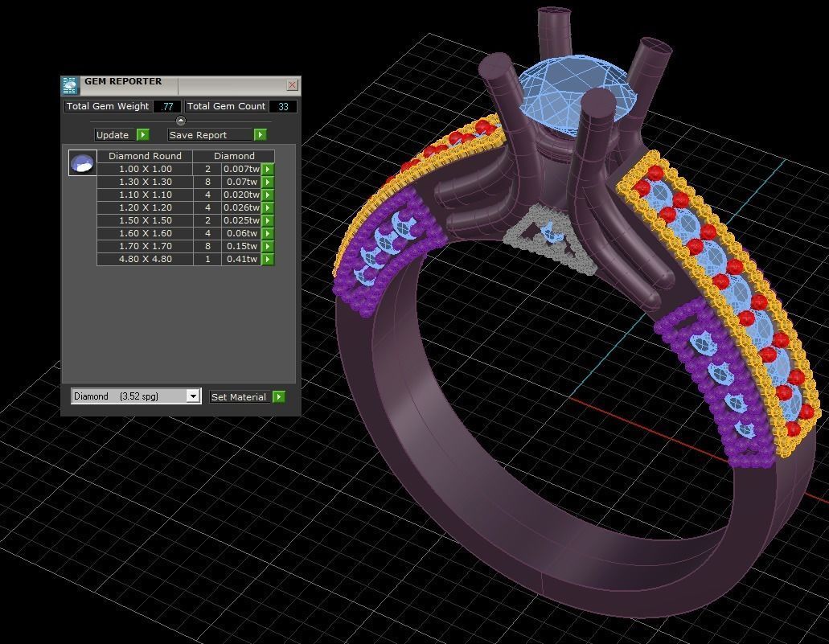Image resolution: width=829 pixels, height=644 pixels.
Task: Select the 4.80 X 4.80 size cell
Action: pos(145,259)
